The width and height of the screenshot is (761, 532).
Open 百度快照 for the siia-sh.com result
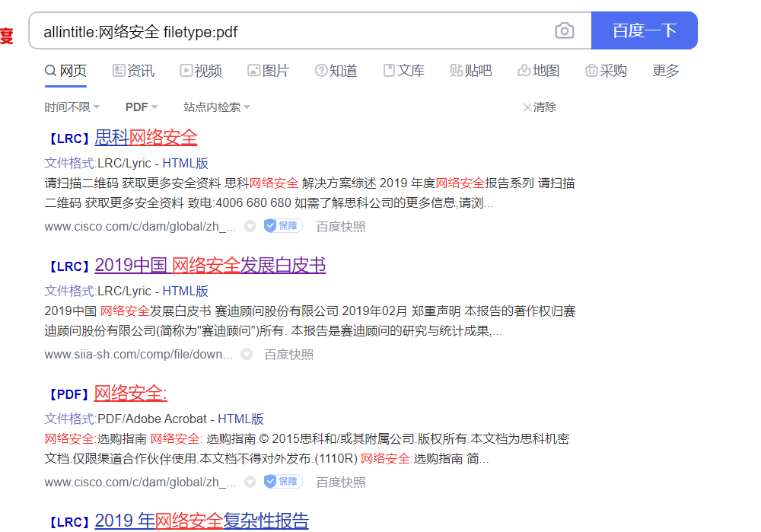tap(288, 355)
